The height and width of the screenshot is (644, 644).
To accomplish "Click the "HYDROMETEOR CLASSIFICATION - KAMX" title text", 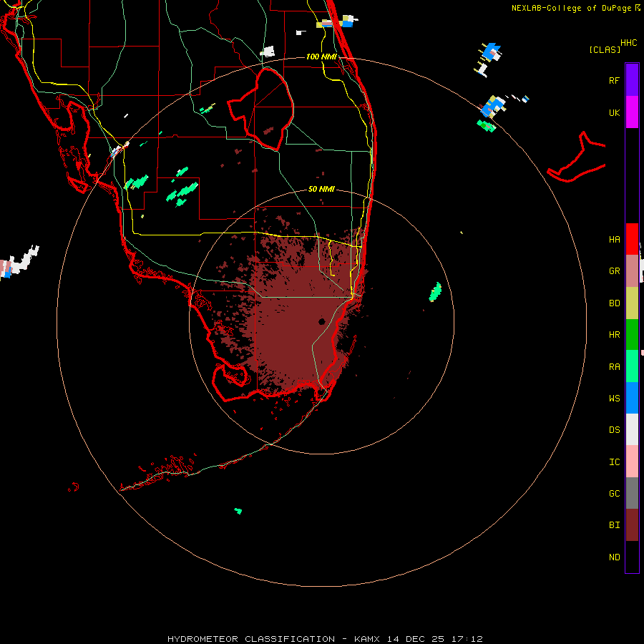I will coord(273,639).
